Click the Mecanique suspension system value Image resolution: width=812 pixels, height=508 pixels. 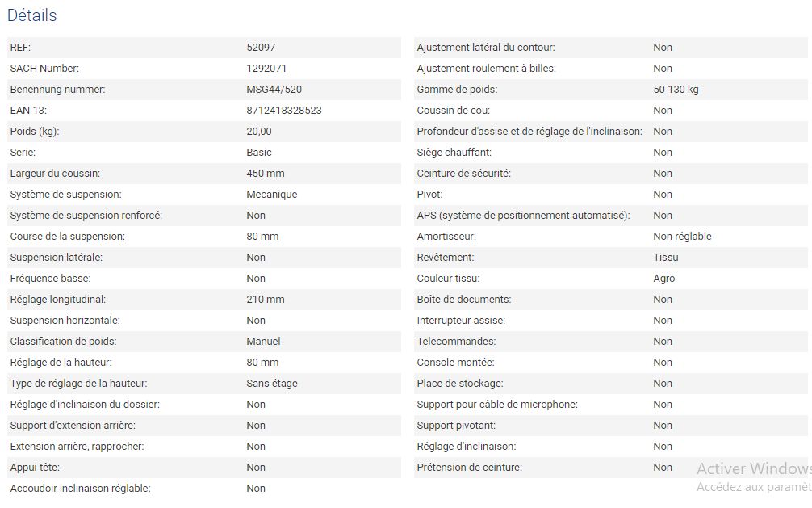click(x=271, y=195)
